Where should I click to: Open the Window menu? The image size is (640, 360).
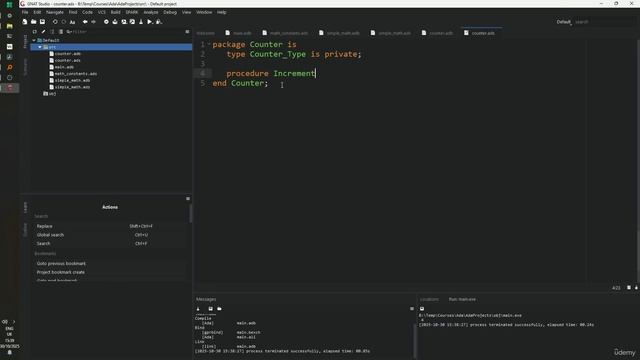(x=204, y=12)
